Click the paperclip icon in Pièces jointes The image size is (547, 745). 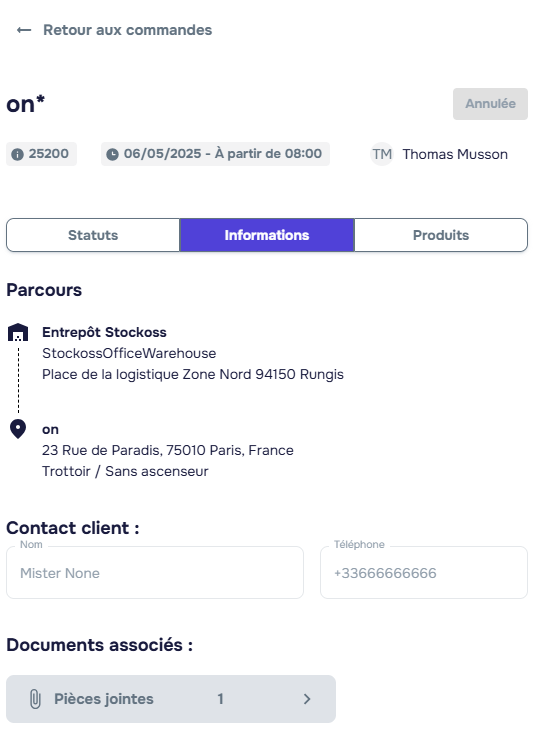point(35,699)
